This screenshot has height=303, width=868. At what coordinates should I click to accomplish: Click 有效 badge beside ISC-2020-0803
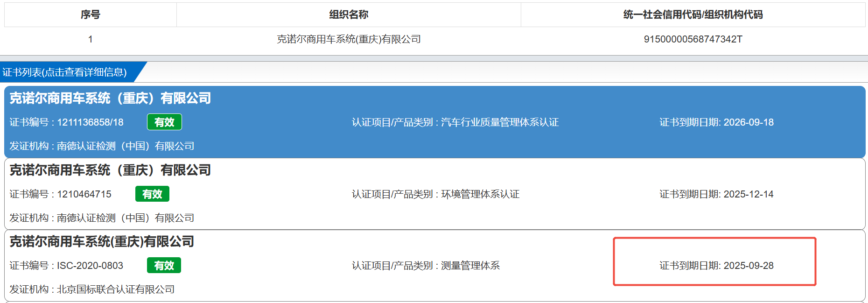(164, 265)
